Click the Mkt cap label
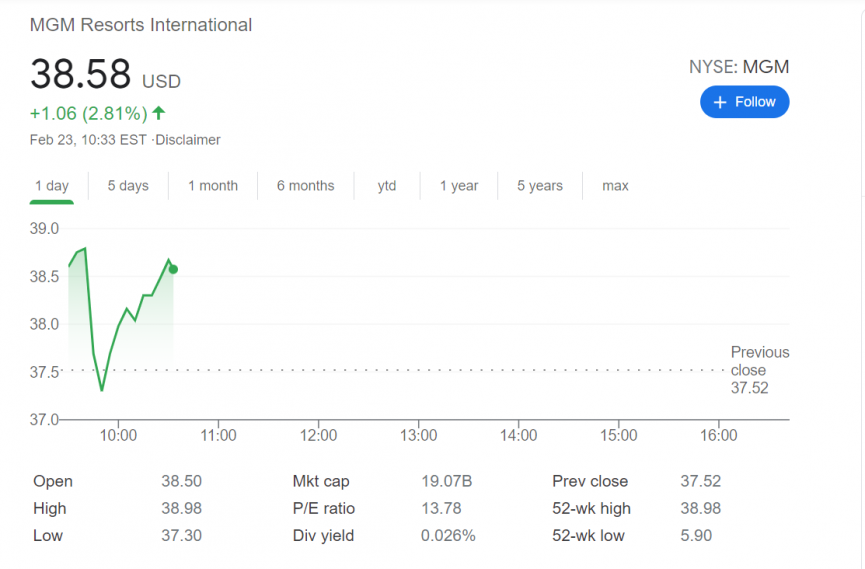Image resolution: width=865 pixels, height=569 pixels. [x=321, y=481]
